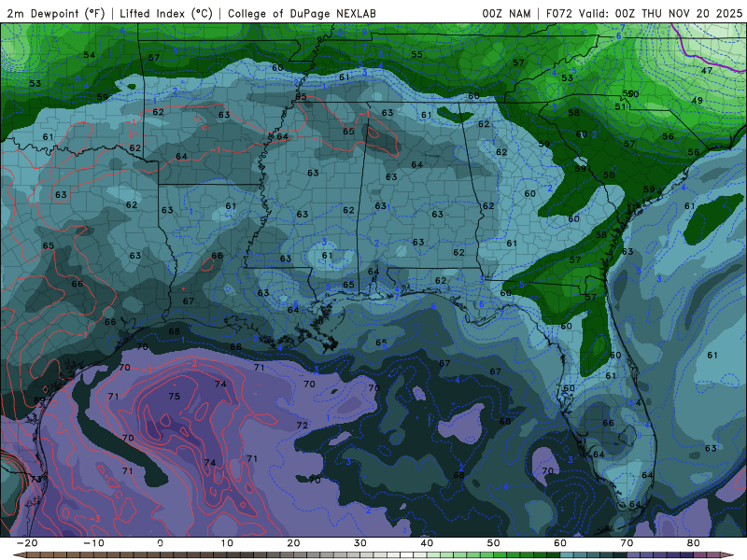Click the 10 label on the color scale
This screenshot has height=560, width=747.
[227, 543]
